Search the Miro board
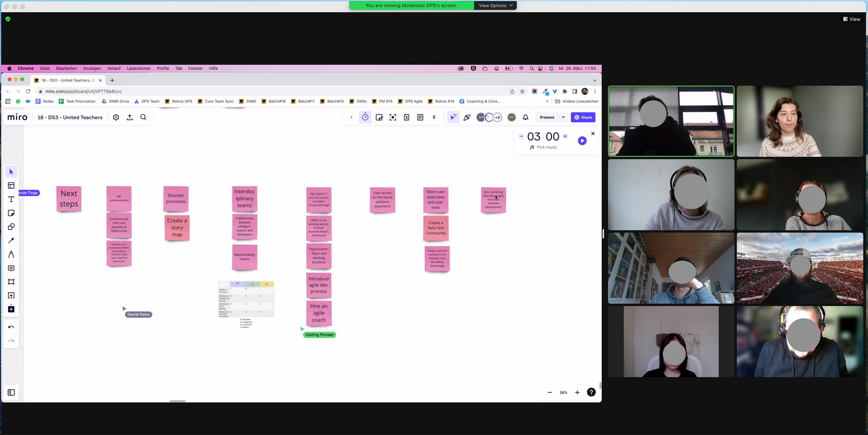This screenshot has width=868, height=435. (x=144, y=117)
